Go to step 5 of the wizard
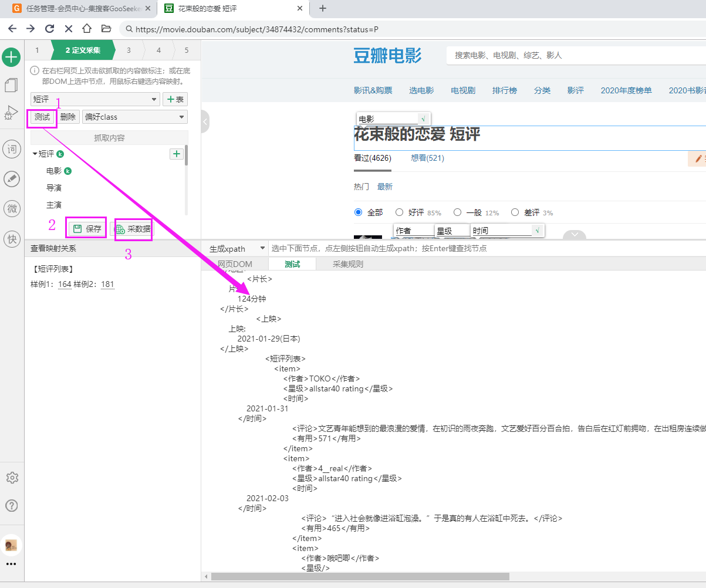706x588 pixels. coord(187,50)
